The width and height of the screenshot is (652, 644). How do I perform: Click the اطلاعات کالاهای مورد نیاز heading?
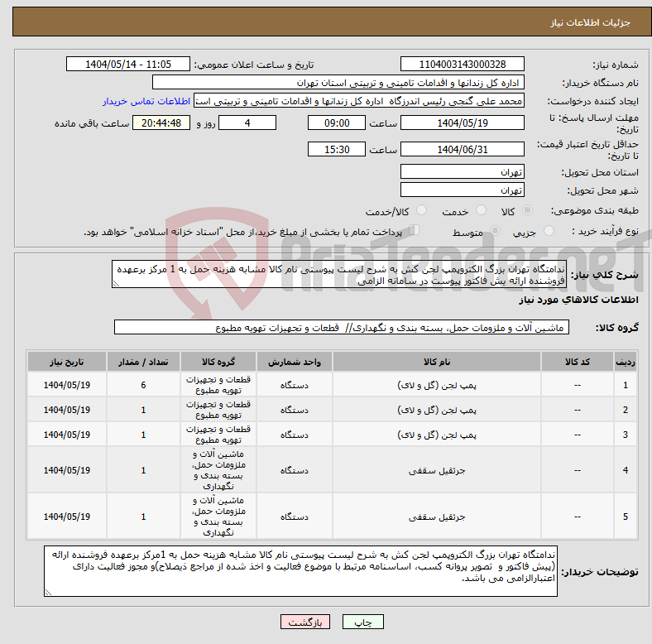point(578,300)
